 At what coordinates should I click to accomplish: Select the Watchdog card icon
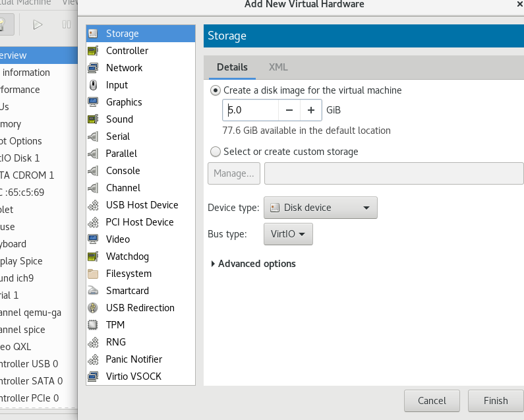tap(93, 256)
